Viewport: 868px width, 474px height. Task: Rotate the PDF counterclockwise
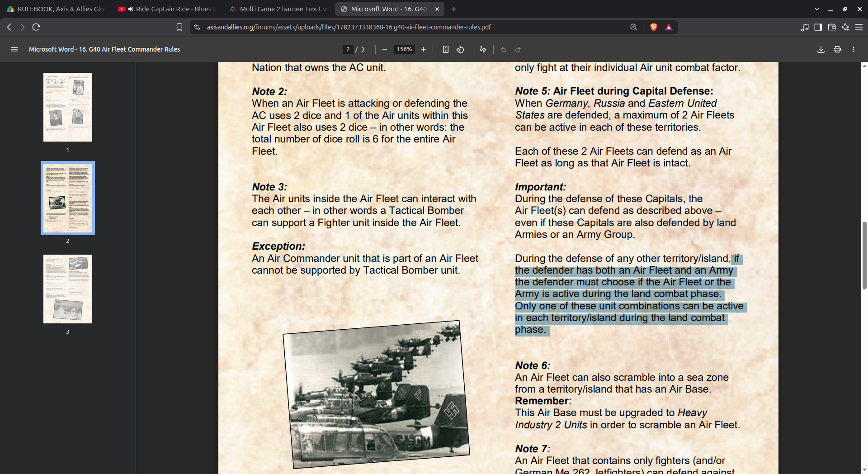pos(460,49)
